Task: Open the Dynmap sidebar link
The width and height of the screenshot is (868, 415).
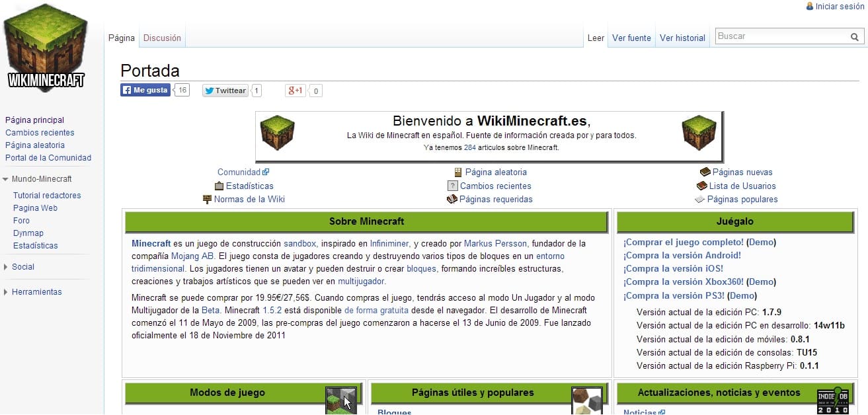Action: click(28, 233)
